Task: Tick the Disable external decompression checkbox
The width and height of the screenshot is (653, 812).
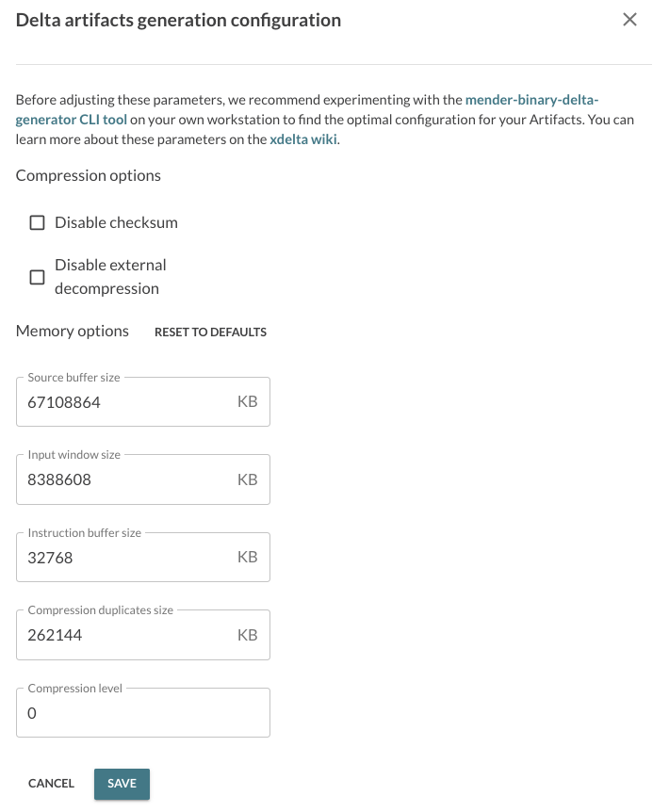Action: (x=38, y=277)
